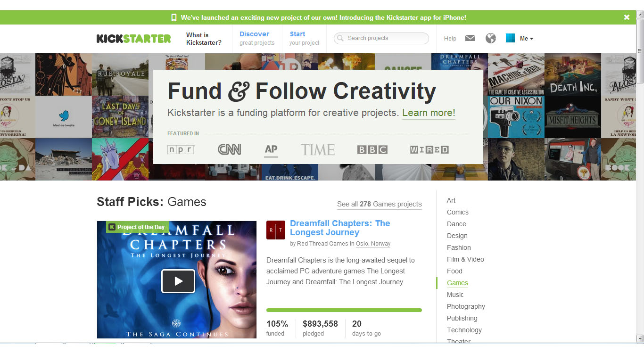Screen dimensions: 644x362
Task: Click See all 278 Games projects
Action: point(380,204)
